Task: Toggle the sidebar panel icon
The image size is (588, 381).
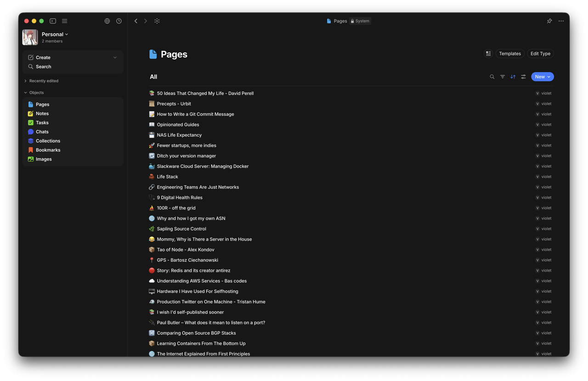Action: point(53,21)
